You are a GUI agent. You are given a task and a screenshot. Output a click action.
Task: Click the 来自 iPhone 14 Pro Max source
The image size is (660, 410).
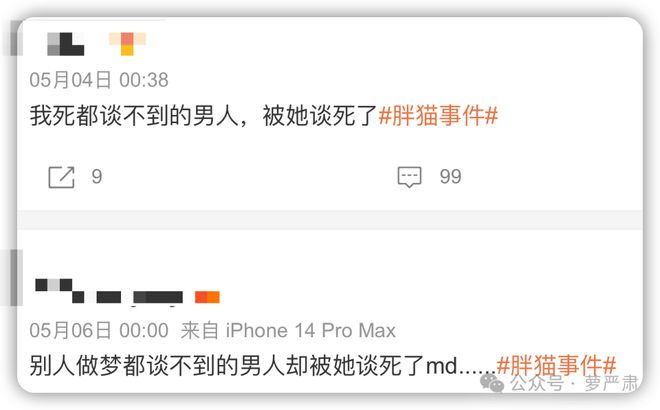coord(288,330)
